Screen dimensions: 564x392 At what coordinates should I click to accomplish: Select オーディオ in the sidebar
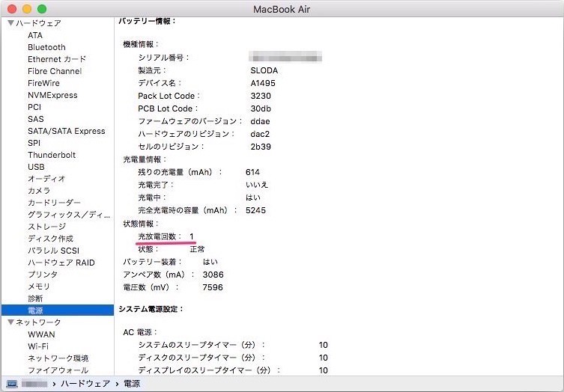46,179
